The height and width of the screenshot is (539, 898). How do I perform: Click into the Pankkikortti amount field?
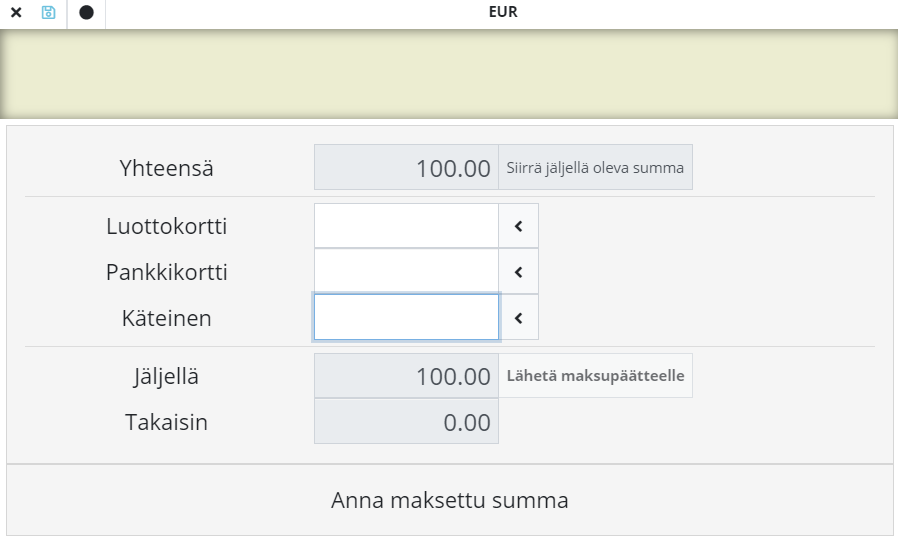point(406,272)
